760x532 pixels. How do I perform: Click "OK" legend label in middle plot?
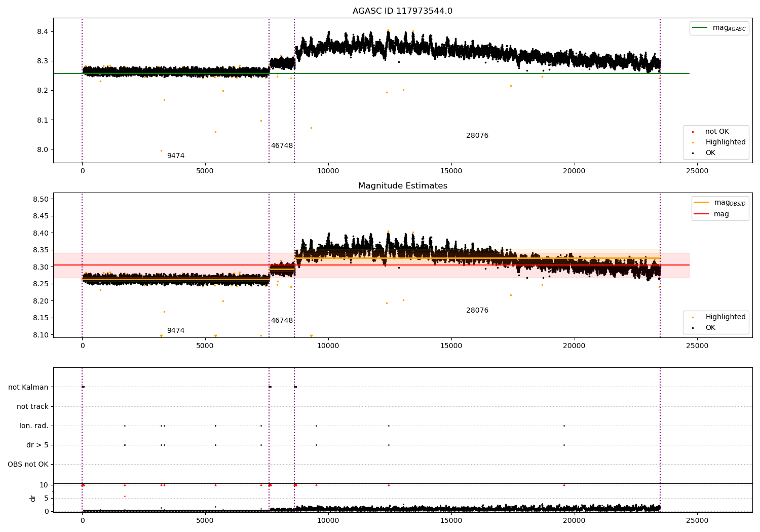coord(710,328)
